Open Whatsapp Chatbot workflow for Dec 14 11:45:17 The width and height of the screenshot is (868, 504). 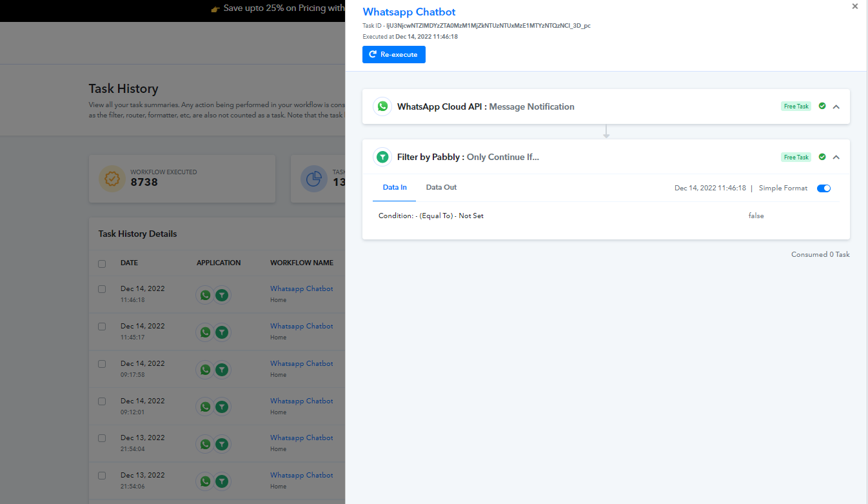point(302,326)
